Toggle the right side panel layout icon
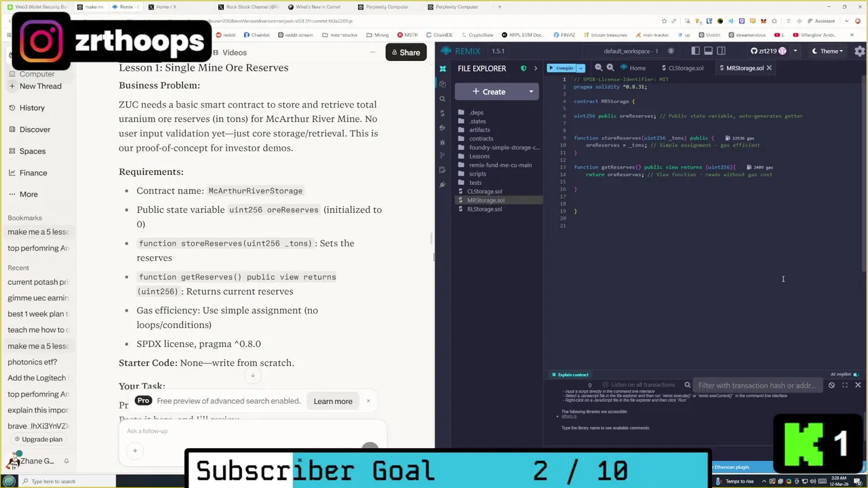868x488 pixels. tap(721, 51)
